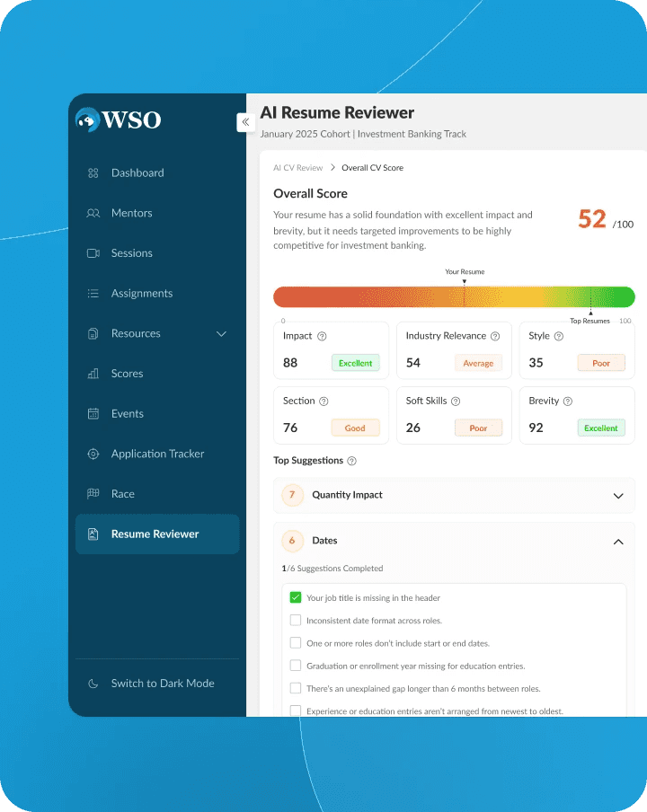Toggle Switch to Dark Mode
Image resolution: width=647 pixels, height=812 pixels.
coord(157,684)
